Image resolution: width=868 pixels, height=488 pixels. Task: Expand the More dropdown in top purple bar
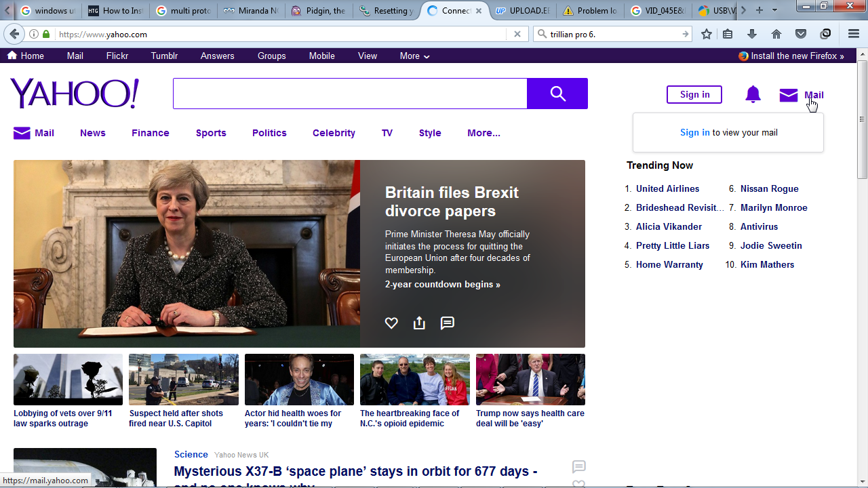tap(414, 56)
